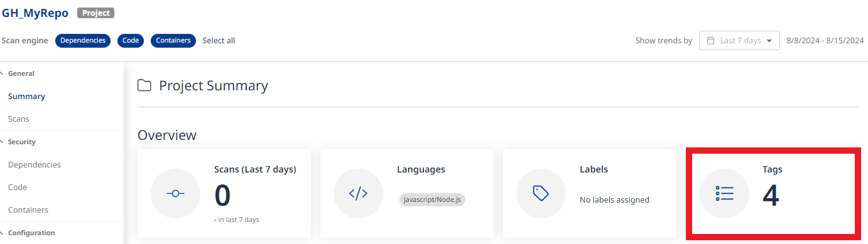Click the Labels tag icon
The width and height of the screenshot is (868, 244).
[541, 193]
